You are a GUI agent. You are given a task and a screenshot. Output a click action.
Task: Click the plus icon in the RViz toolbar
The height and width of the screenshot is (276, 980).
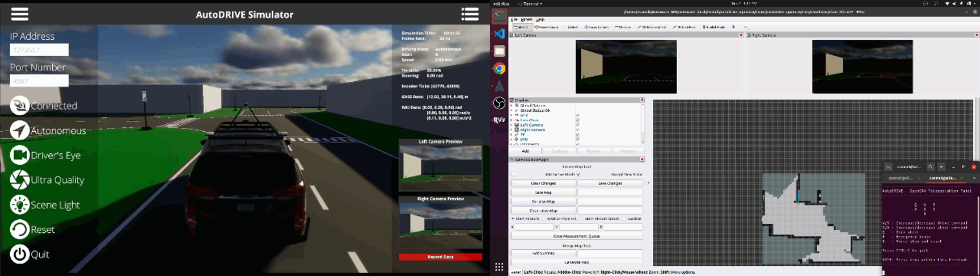pos(733,27)
